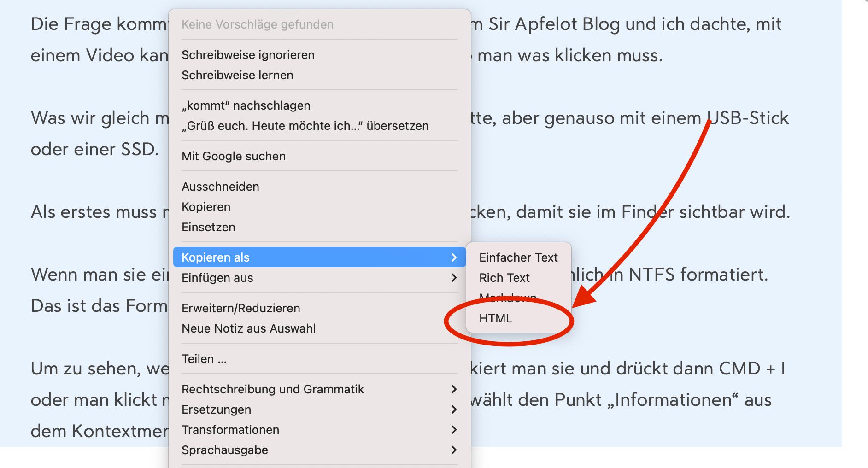The height and width of the screenshot is (468, 868).
Task: Copy as 'HTML' from submenu
Action: tap(519, 318)
